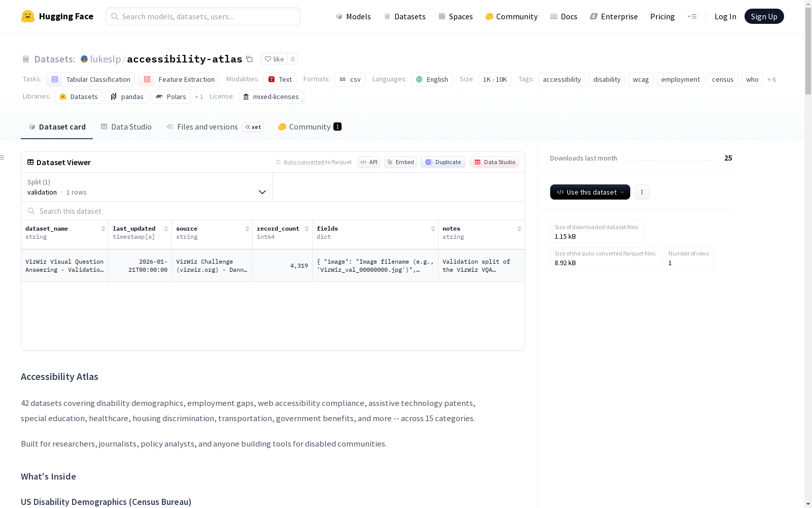The height and width of the screenshot is (508, 812).
Task: Sort by dataset_name column sort icon
Action: tap(103, 229)
